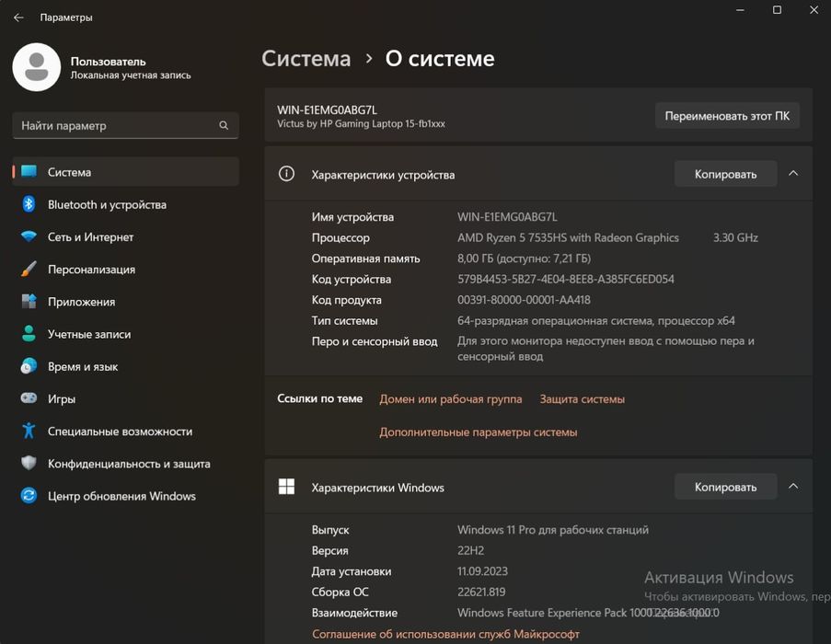Viewport: 831px width, 644px height.
Task: Click the Bluetooth icon in sidebar
Action: (x=29, y=204)
